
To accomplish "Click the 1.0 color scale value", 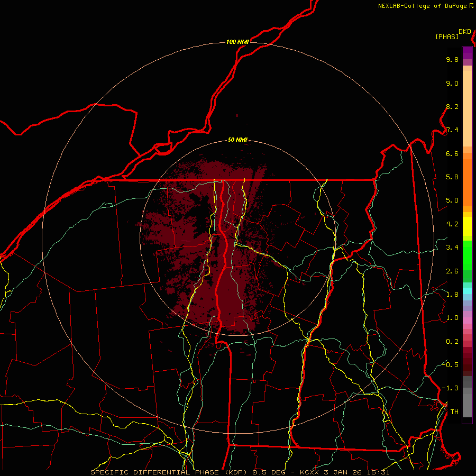I will coord(452,318).
